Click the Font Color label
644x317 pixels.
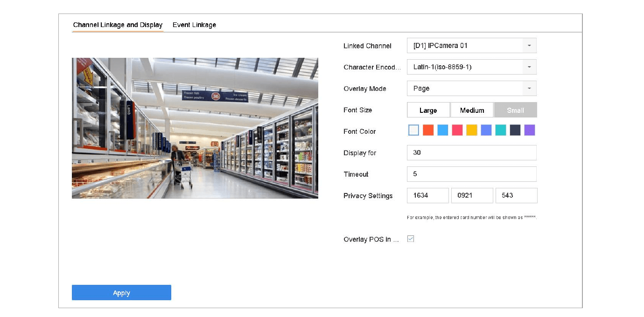360,131
